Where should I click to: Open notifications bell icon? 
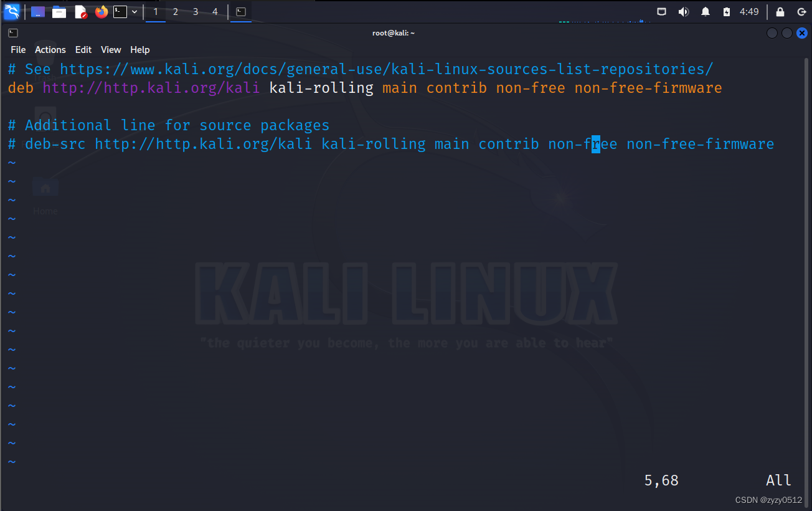706,12
